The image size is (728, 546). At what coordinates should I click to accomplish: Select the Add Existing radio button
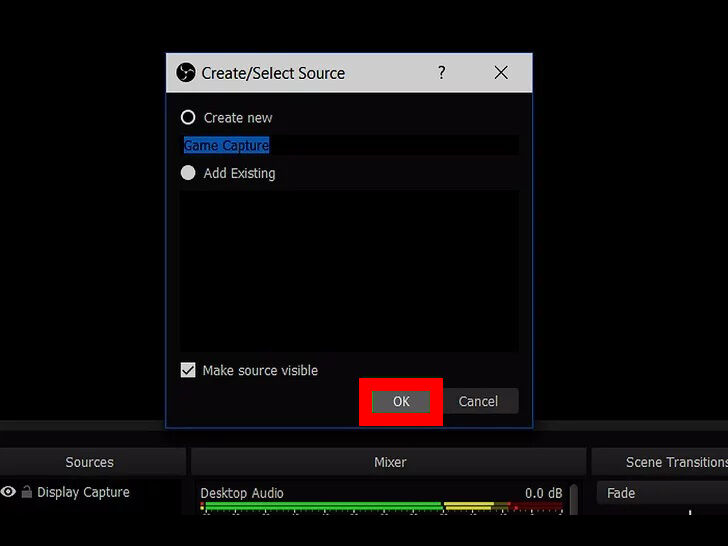click(188, 173)
